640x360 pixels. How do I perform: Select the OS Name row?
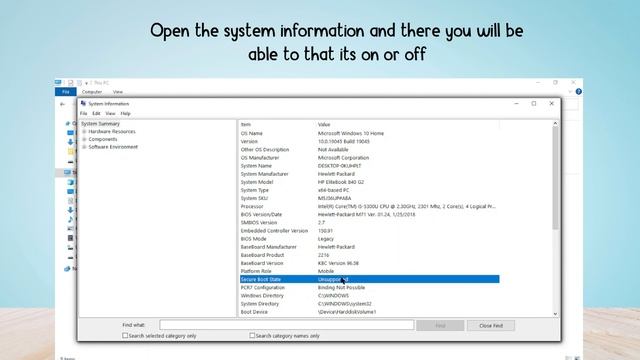pos(369,133)
